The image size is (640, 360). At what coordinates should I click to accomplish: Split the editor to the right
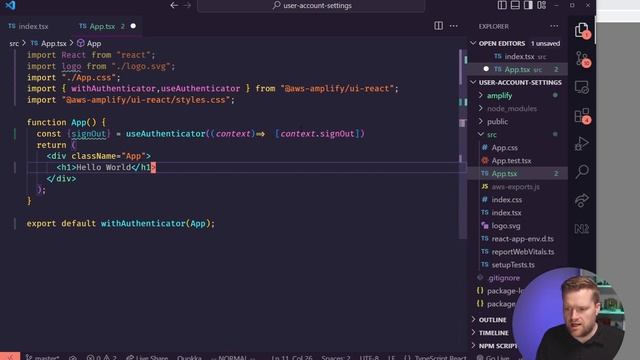point(438,26)
